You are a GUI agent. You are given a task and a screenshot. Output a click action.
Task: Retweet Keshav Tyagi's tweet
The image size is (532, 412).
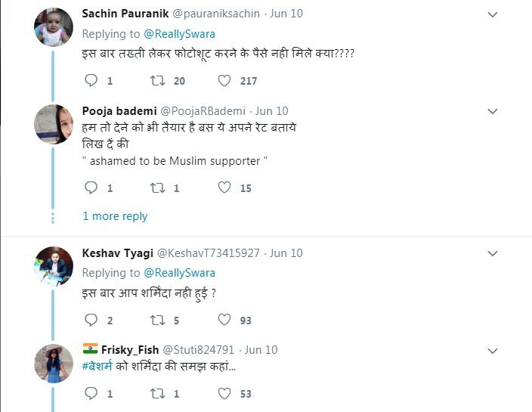tap(158, 321)
